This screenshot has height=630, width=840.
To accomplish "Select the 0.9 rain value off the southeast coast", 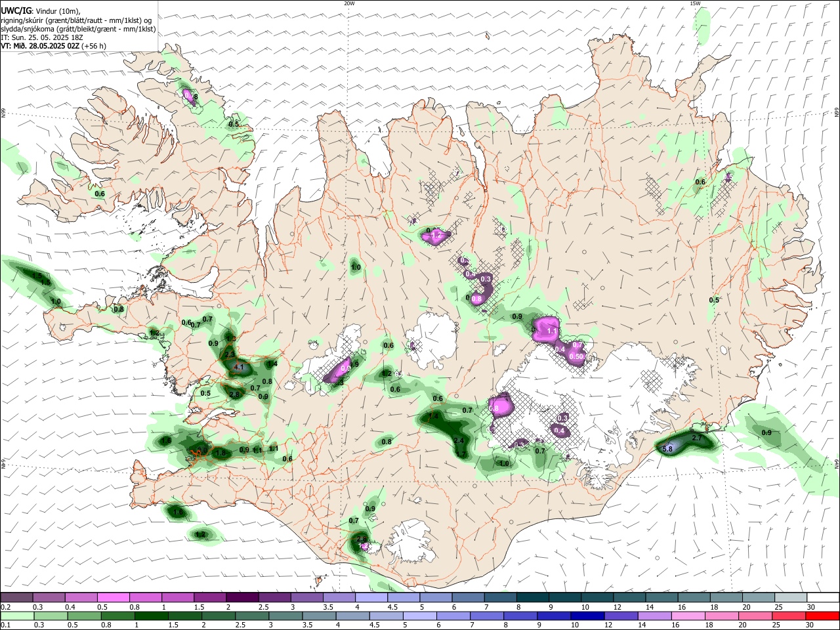I will click(766, 432).
